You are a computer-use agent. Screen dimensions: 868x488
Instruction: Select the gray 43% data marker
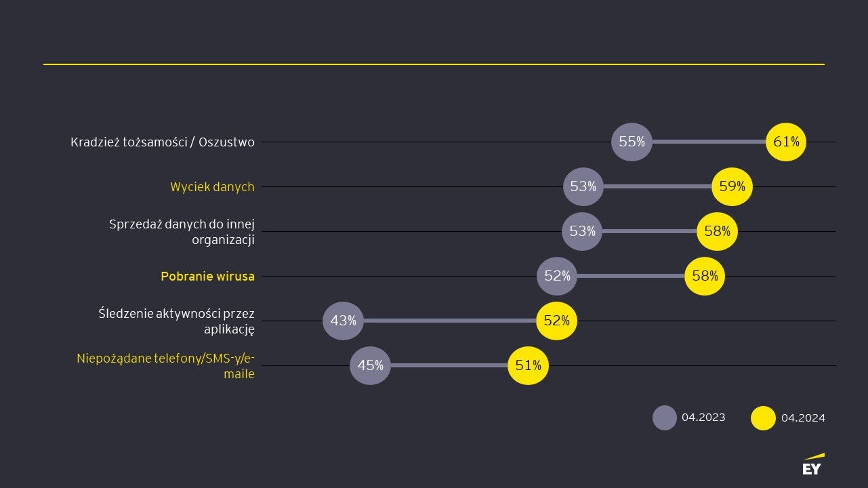tap(343, 321)
